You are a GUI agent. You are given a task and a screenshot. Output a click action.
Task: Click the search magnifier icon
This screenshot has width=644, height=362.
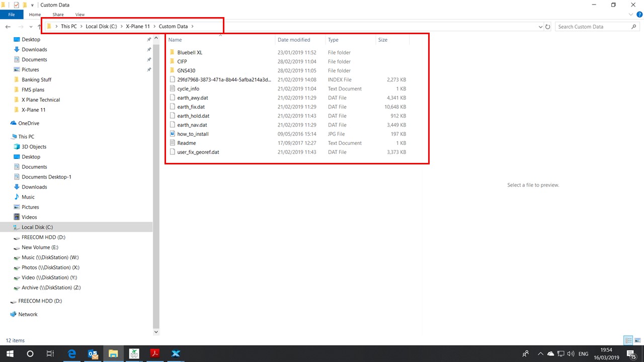[x=634, y=27]
